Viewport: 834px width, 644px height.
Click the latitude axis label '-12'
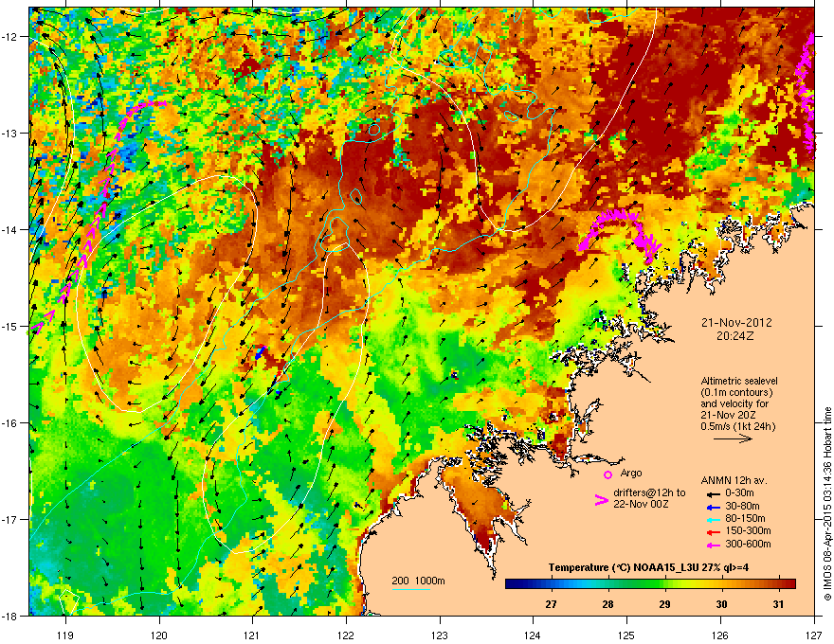[9, 37]
